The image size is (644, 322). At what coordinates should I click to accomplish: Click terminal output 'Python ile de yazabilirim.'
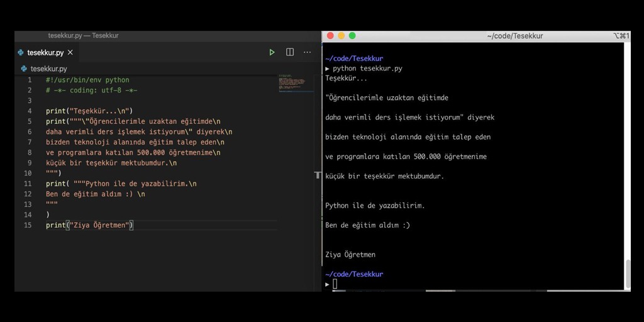[x=375, y=206]
